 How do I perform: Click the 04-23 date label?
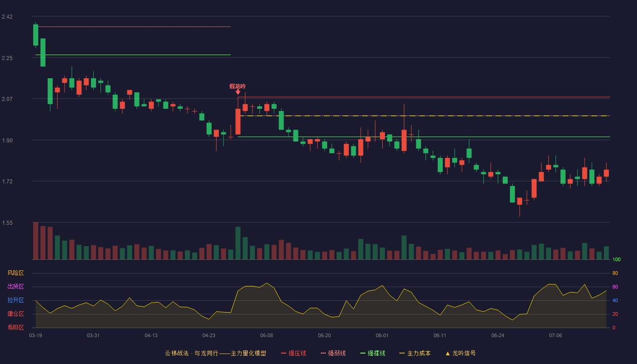click(x=209, y=335)
